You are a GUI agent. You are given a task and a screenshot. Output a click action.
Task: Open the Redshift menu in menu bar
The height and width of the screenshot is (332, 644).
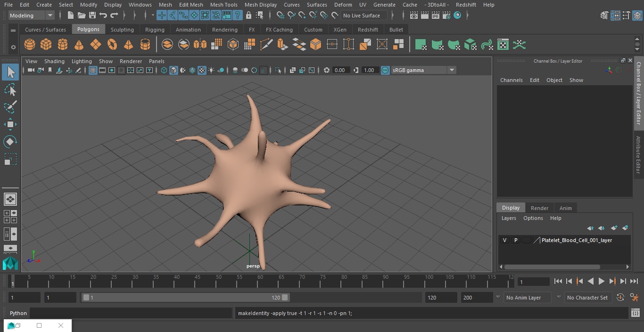(466, 5)
